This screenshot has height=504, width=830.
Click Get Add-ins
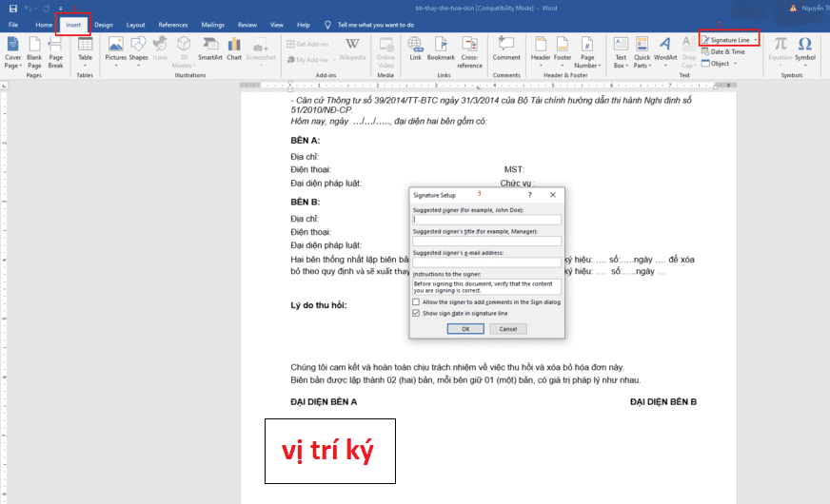coord(307,45)
